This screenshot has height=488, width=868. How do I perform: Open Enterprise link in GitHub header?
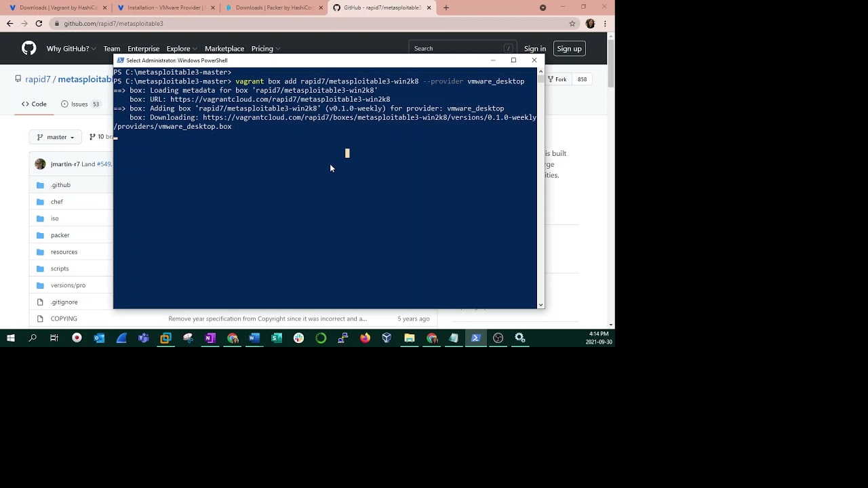coord(144,49)
